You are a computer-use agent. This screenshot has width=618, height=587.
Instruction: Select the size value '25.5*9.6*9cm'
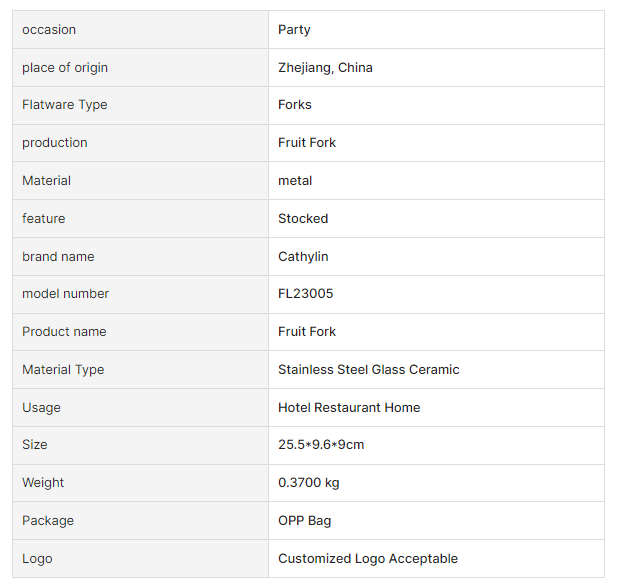[321, 445]
